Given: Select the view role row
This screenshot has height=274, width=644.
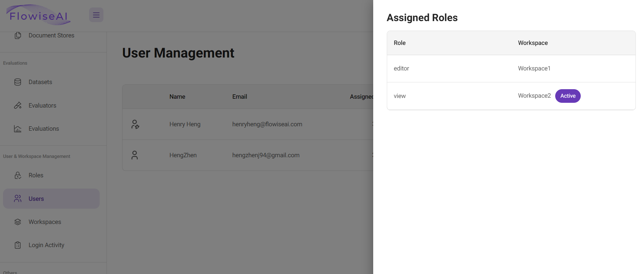Looking at the screenshot, I should tap(400, 96).
